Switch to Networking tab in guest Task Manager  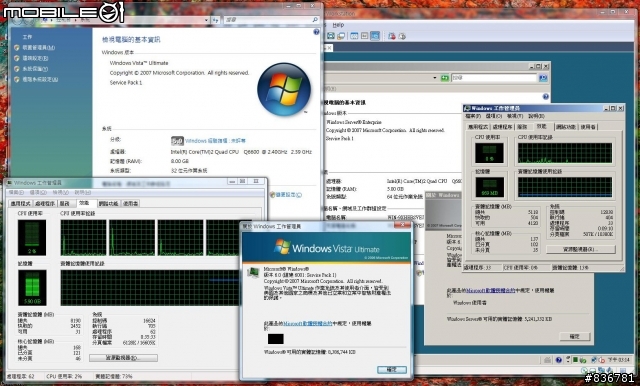click(566, 127)
